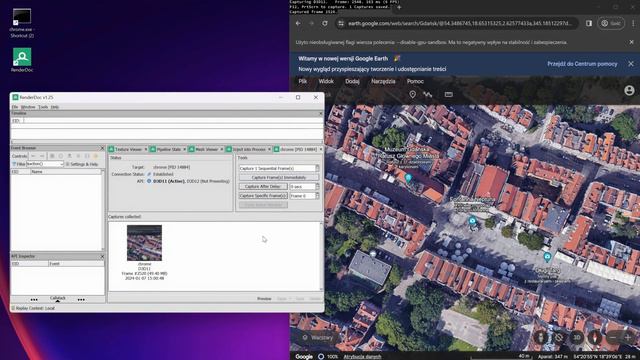Click the Name column header in Event Browser
Viewport: 640px width, 360px height.
[x=65, y=172]
